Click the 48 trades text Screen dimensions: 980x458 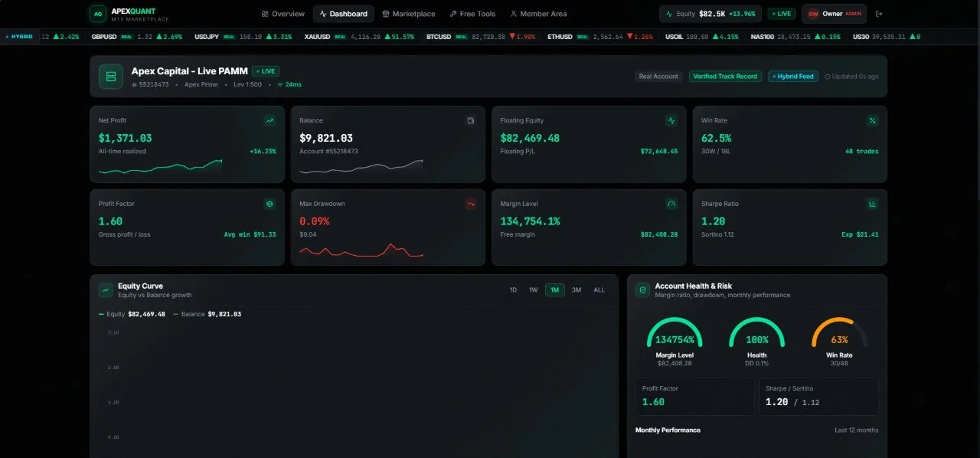[x=862, y=152]
